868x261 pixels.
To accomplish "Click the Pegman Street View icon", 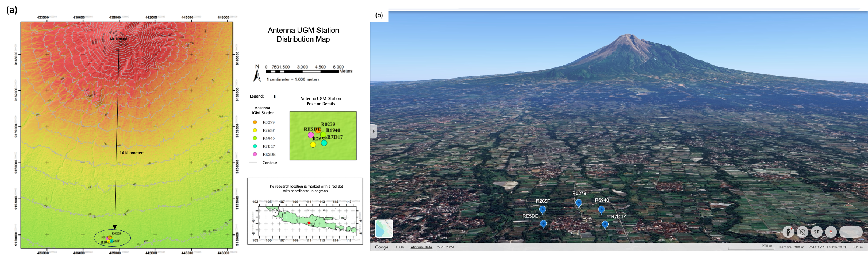I will [788, 232].
